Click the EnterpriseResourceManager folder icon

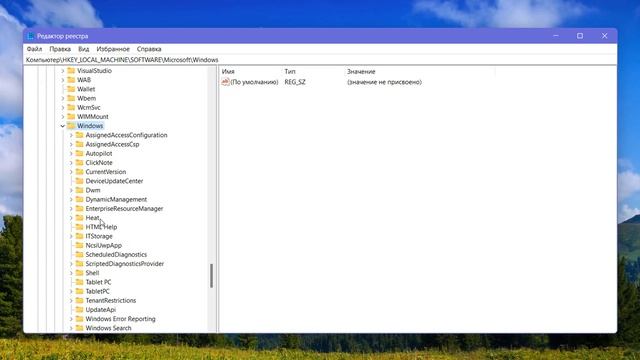pyautogui.click(x=80, y=209)
